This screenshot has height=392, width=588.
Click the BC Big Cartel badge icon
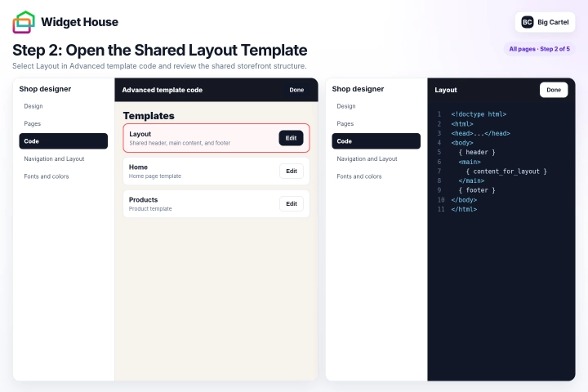pyautogui.click(x=528, y=22)
